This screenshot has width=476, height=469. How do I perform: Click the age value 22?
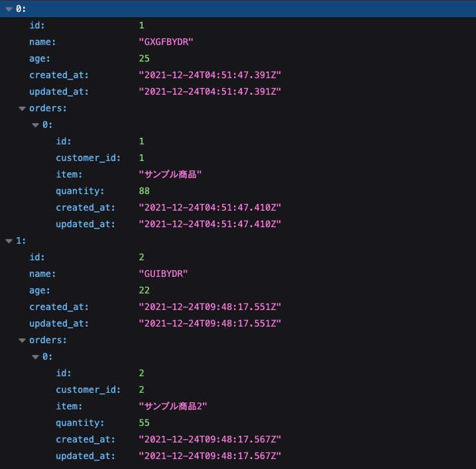144,290
